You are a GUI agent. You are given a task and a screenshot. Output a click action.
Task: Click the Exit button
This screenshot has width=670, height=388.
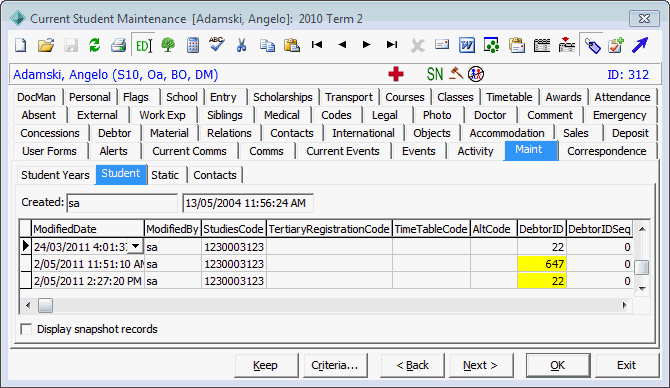tap(626, 365)
